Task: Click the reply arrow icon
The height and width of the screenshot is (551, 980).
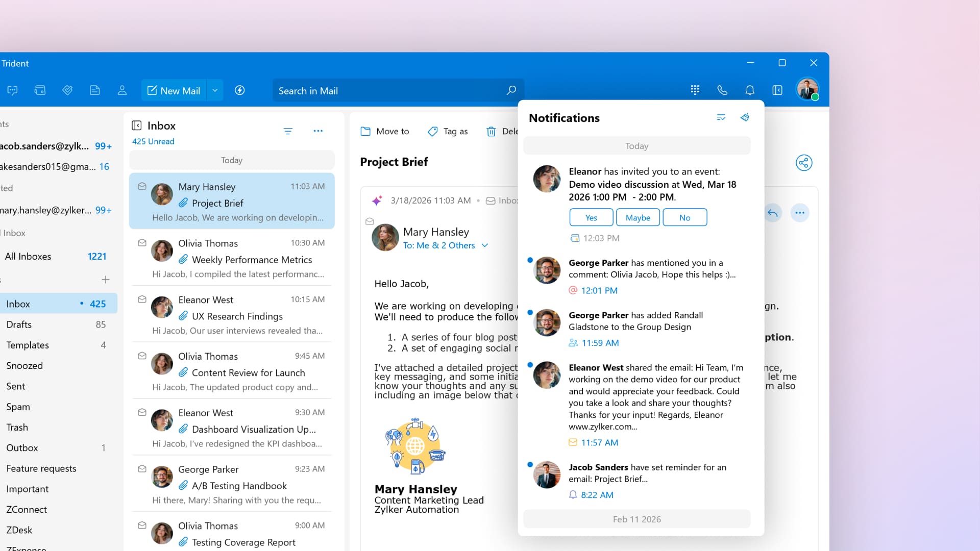Action: (x=772, y=213)
